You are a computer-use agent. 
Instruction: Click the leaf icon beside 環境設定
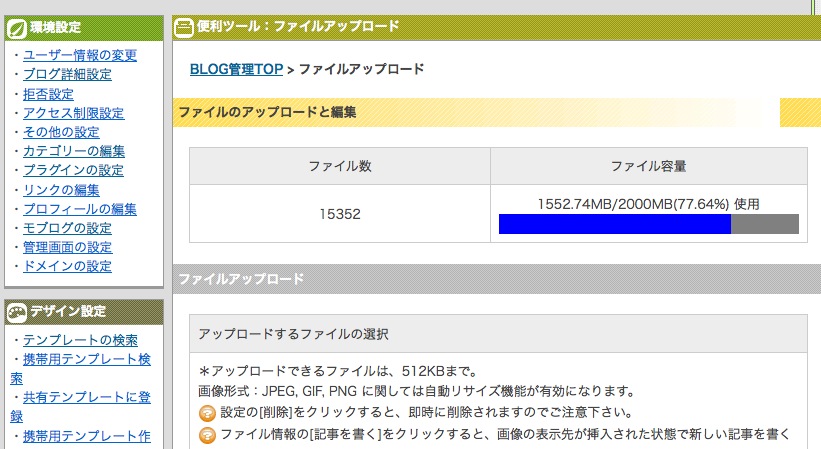click(17, 27)
